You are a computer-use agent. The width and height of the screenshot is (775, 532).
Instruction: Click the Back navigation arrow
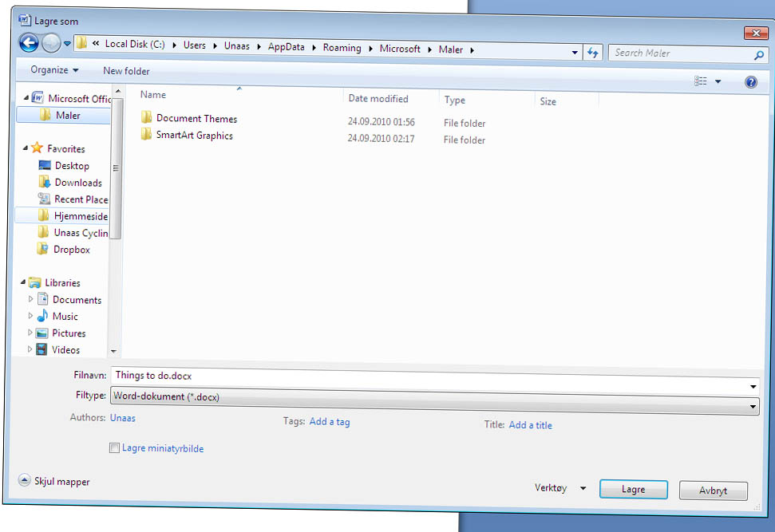[x=29, y=43]
